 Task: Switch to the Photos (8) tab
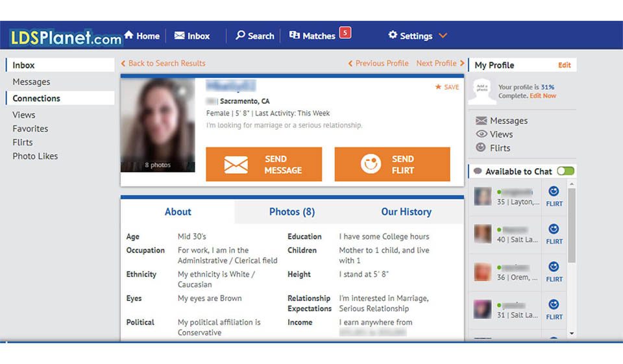point(292,212)
